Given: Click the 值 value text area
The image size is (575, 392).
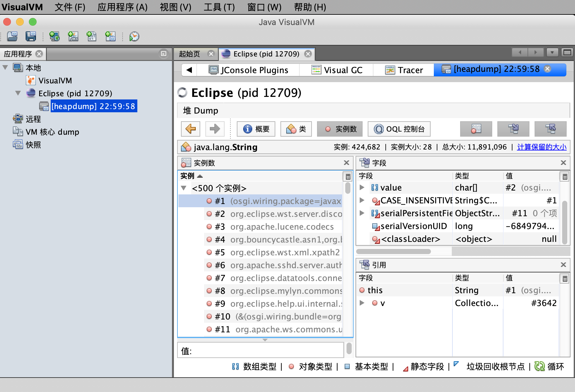Looking at the screenshot, I should [x=261, y=350].
